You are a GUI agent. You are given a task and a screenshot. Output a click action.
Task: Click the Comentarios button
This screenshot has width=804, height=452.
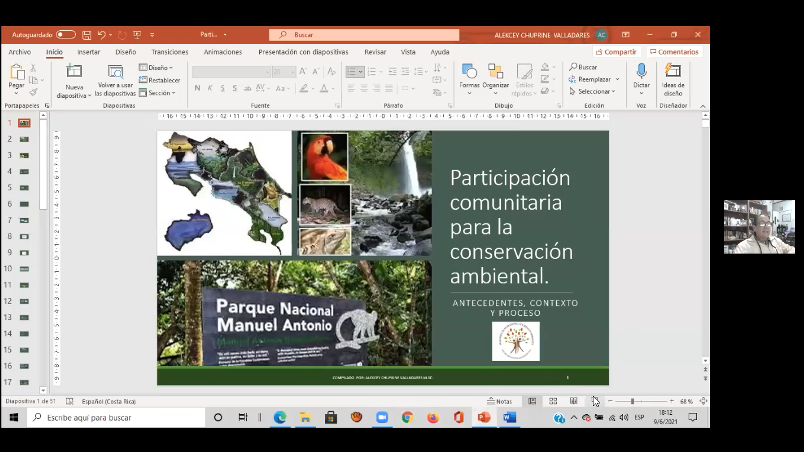pyautogui.click(x=674, y=52)
